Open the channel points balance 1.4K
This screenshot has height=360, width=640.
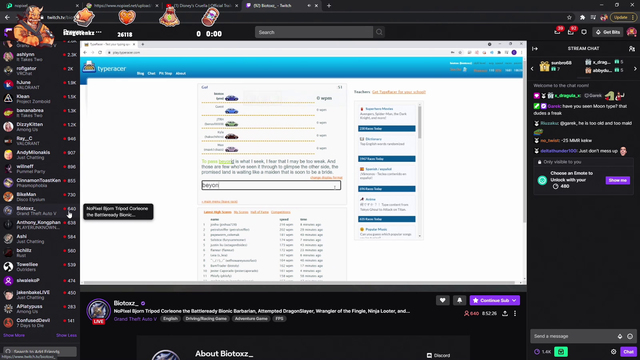pyautogui.click(x=542, y=352)
